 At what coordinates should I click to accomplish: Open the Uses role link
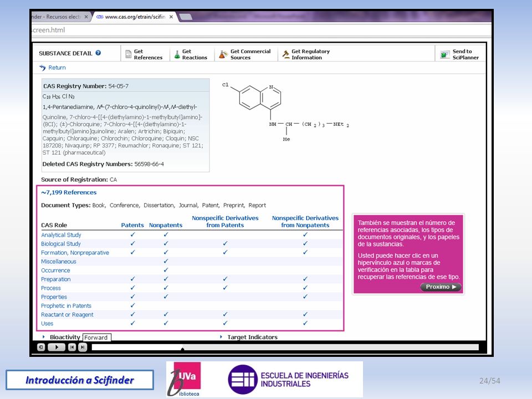[47, 323]
